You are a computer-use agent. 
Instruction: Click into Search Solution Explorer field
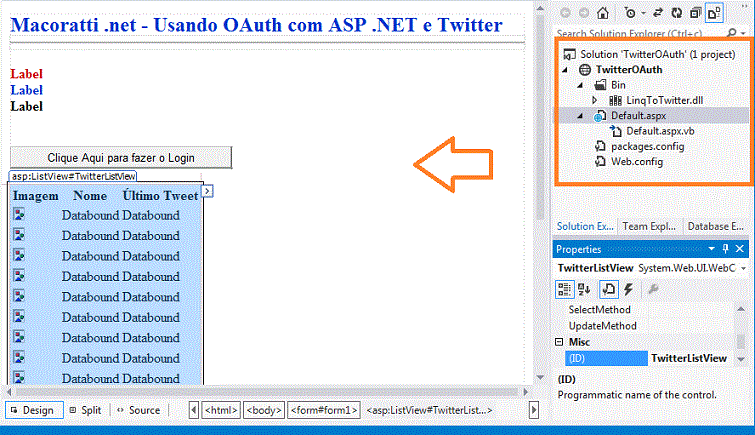pos(638,34)
